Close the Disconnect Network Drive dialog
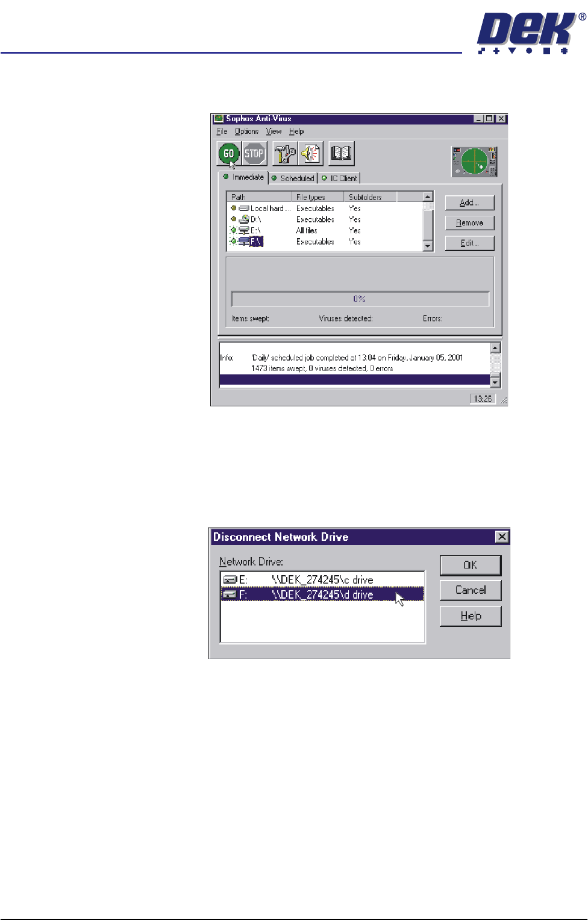The height and width of the screenshot is (920, 588). click(501, 537)
